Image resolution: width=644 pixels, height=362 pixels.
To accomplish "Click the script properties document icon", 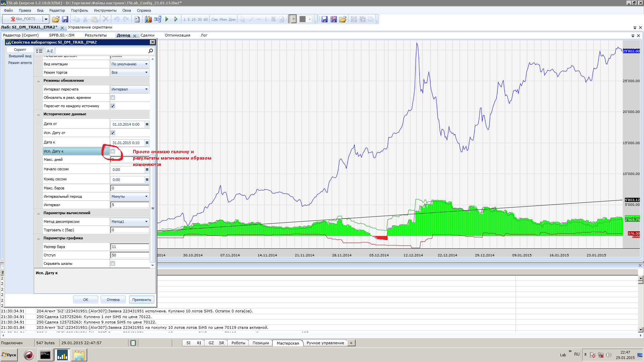I will (x=137, y=19).
